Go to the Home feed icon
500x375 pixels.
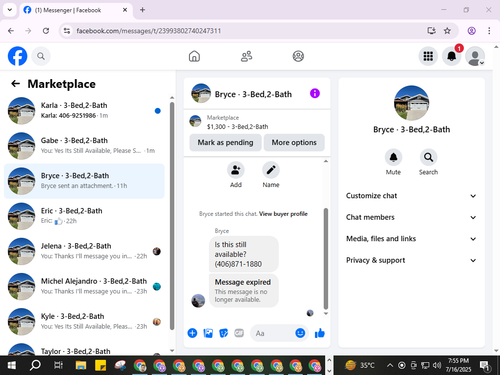(194, 56)
